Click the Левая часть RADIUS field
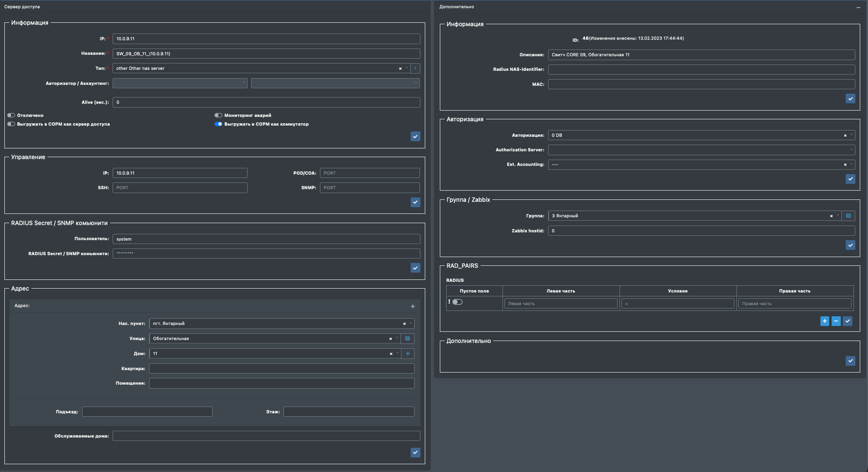This screenshot has width=868, height=472. point(561,304)
